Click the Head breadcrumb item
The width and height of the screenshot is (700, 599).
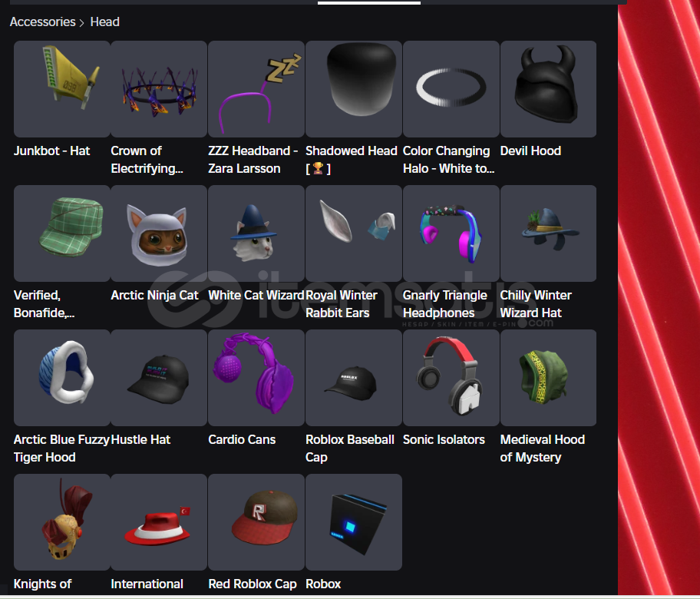[105, 22]
